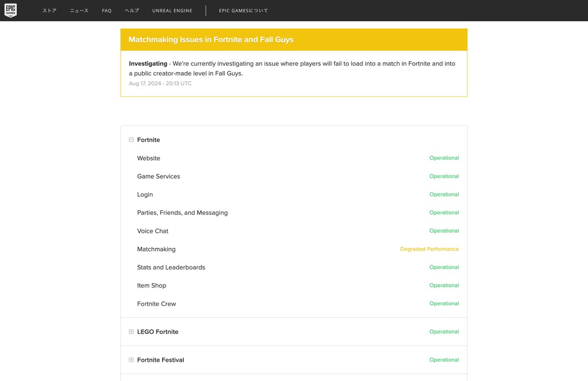Select the Item Shop component label
The height and width of the screenshot is (381, 588).
point(152,286)
